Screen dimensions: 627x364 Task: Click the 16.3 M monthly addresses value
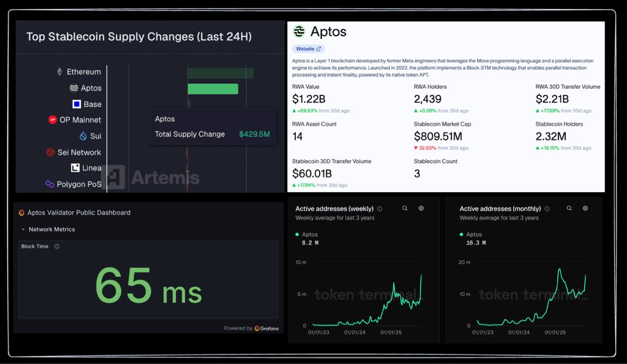pyautogui.click(x=476, y=242)
